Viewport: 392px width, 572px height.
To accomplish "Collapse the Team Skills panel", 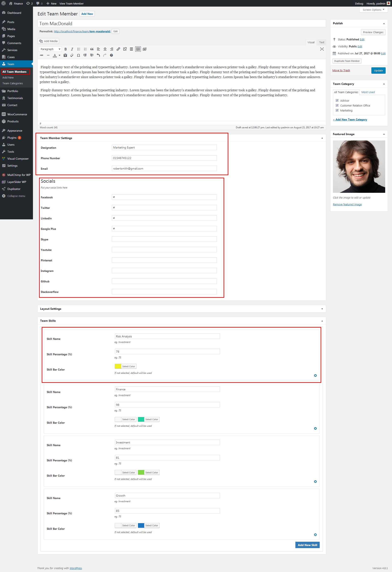I will pos(322,321).
